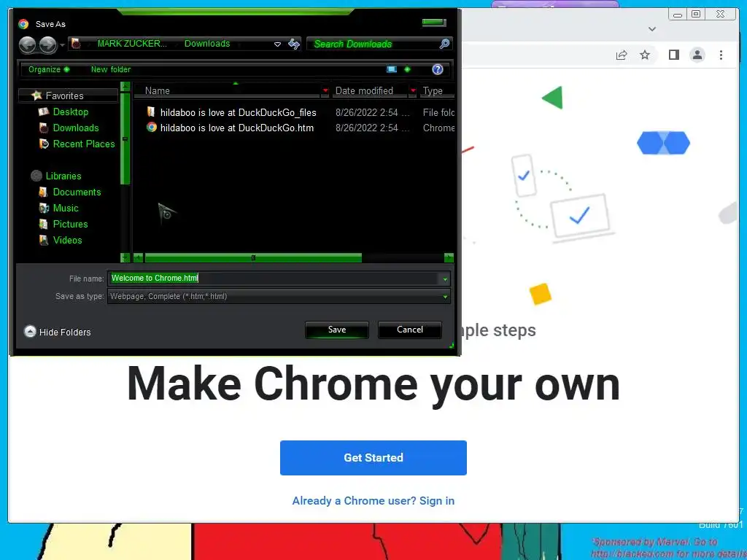Click the Downloads path segment in address bar

pos(206,43)
